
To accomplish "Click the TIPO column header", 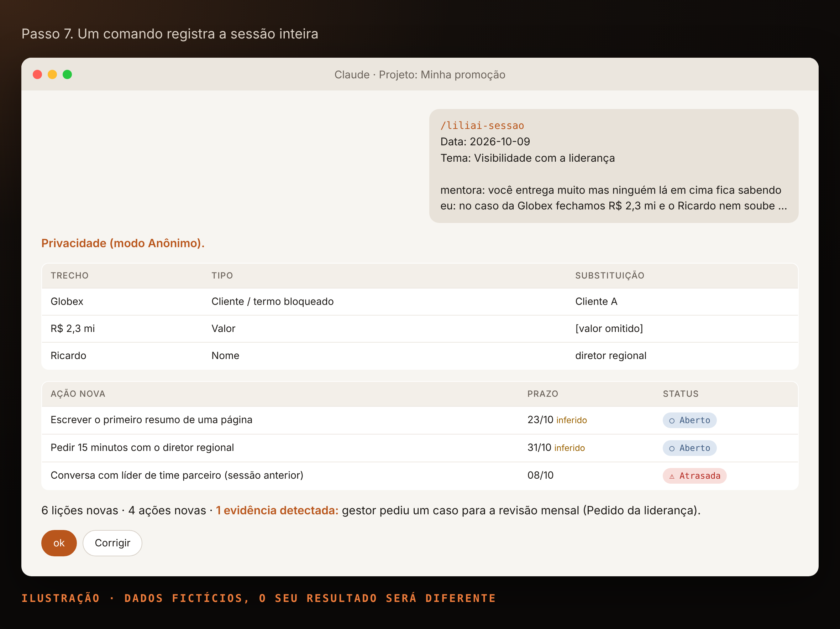I will pyautogui.click(x=222, y=276).
